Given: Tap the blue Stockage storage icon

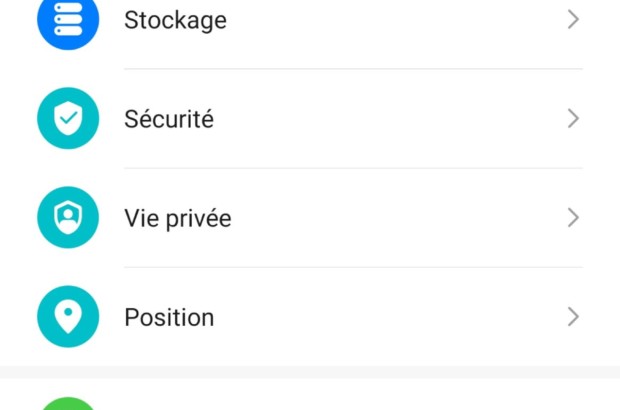Looking at the screenshot, I should 68,21.
